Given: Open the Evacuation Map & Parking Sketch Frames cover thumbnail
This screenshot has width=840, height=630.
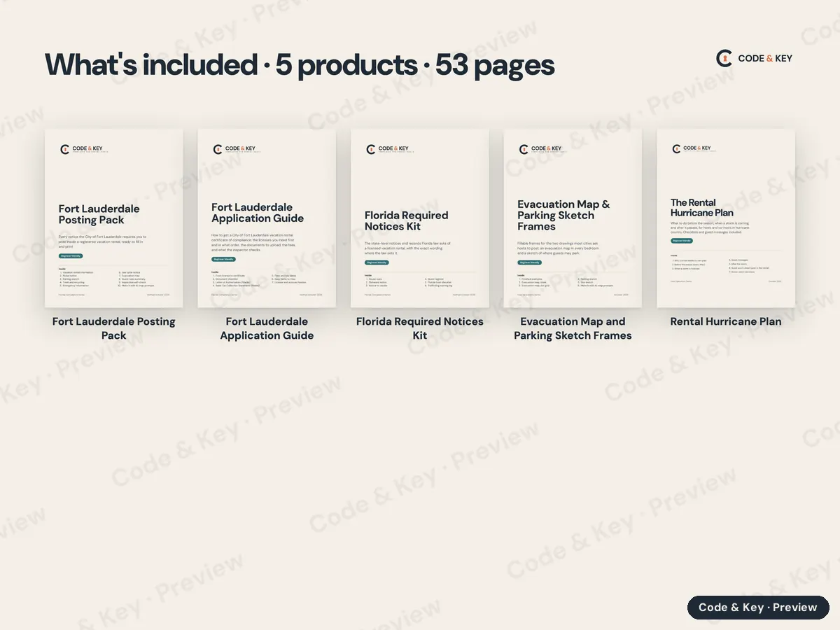Looking at the screenshot, I should 573,218.
